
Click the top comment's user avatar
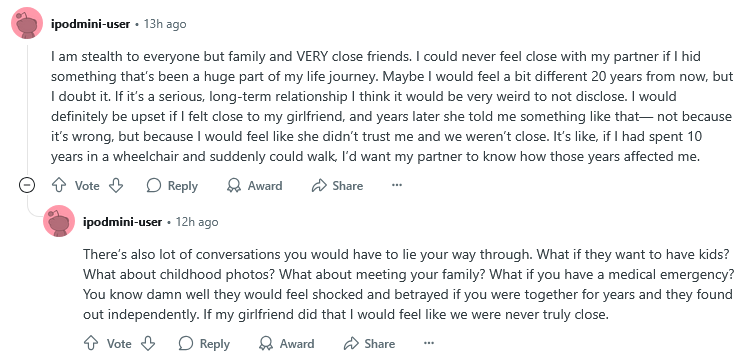tap(27, 23)
